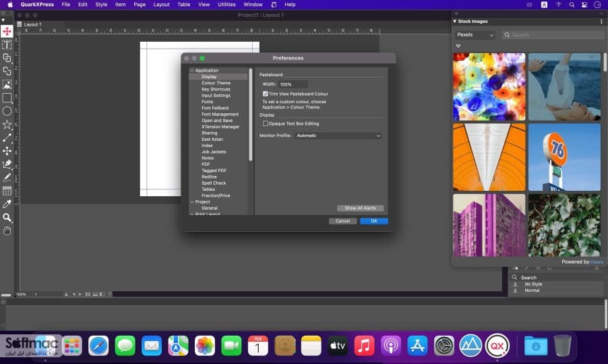This screenshot has height=364, width=608.
Task: Click Show All Alerts button
Action: [360, 208]
